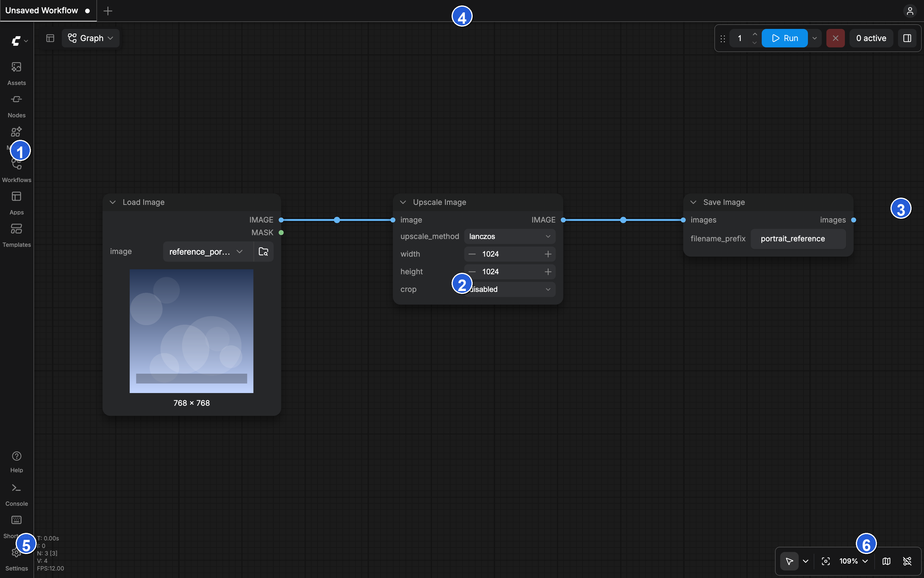Toggle the layout panel icon beside Graph
The image size is (924, 578).
coord(50,38)
